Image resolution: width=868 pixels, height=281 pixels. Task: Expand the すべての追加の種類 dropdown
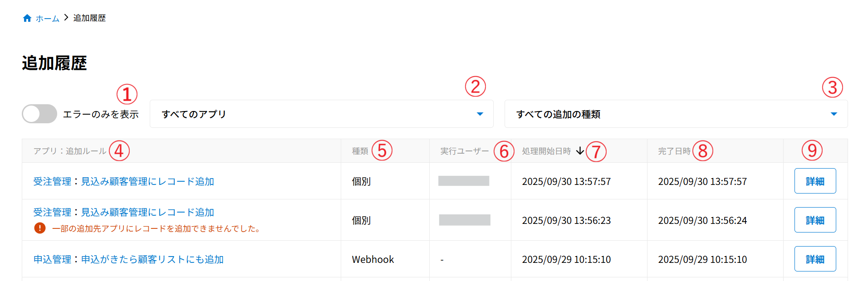pos(676,114)
